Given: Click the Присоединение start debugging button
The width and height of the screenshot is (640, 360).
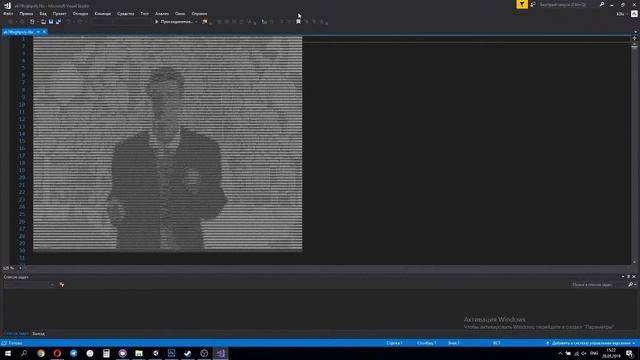Looking at the screenshot, I should coord(173,22).
